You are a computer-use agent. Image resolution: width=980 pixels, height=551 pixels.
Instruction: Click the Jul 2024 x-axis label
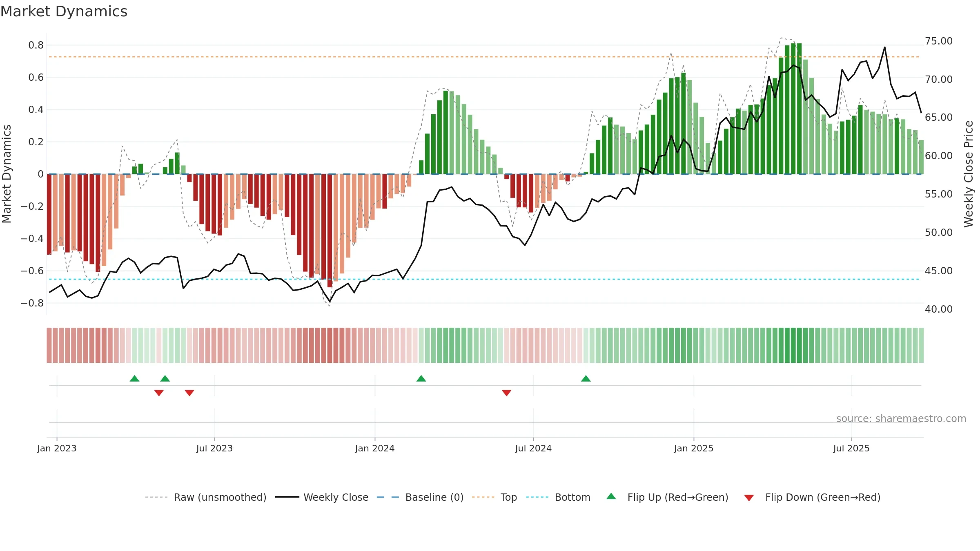tap(533, 448)
